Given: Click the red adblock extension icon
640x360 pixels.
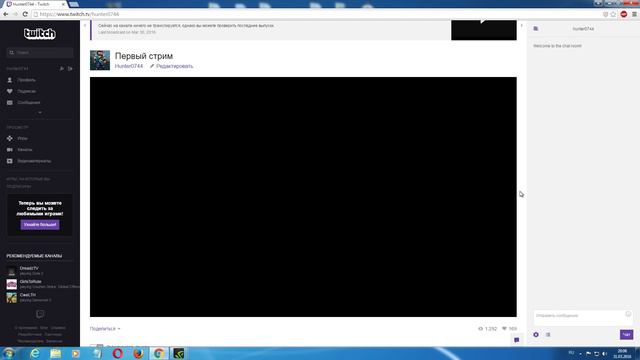Looking at the screenshot, I should pos(624,14).
